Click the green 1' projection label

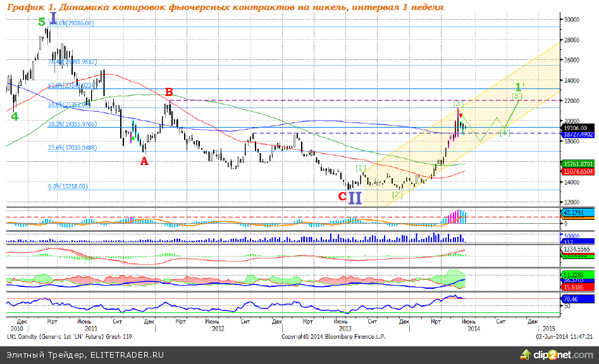[520, 87]
